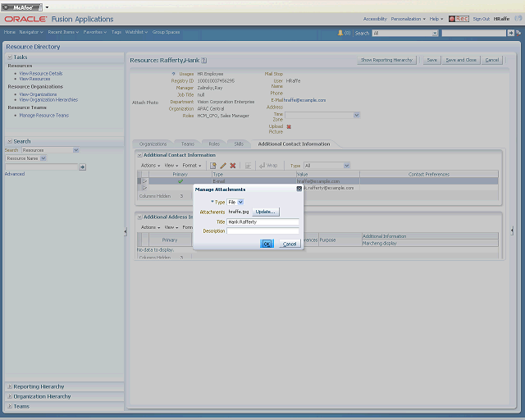The image size is (525, 420).
Task: Expand the Reporting Hierarchy panel
Action: [x=10, y=386]
